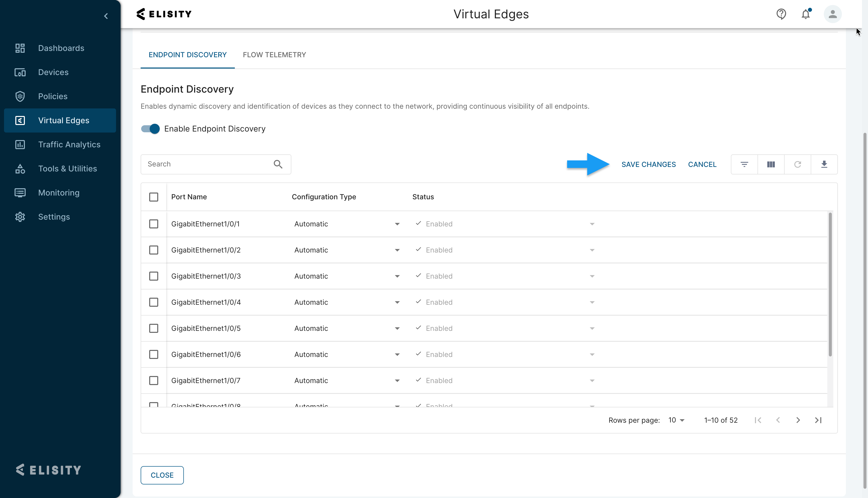The height and width of the screenshot is (498, 868).
Task: Change Rows per page value
Action: click(676, 420)
